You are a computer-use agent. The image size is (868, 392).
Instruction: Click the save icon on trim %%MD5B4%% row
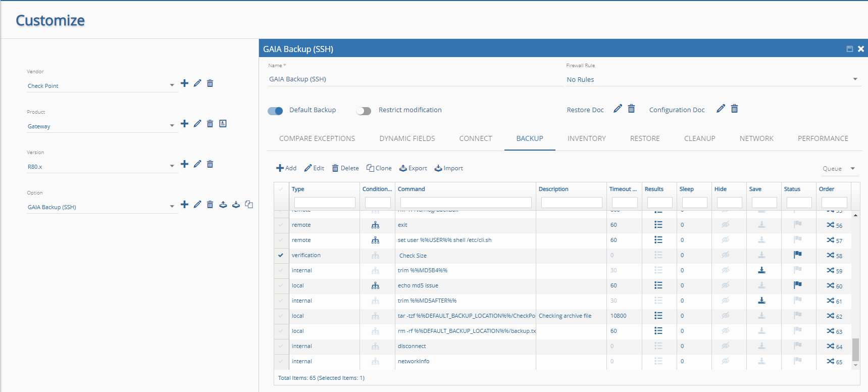[761, 271]
